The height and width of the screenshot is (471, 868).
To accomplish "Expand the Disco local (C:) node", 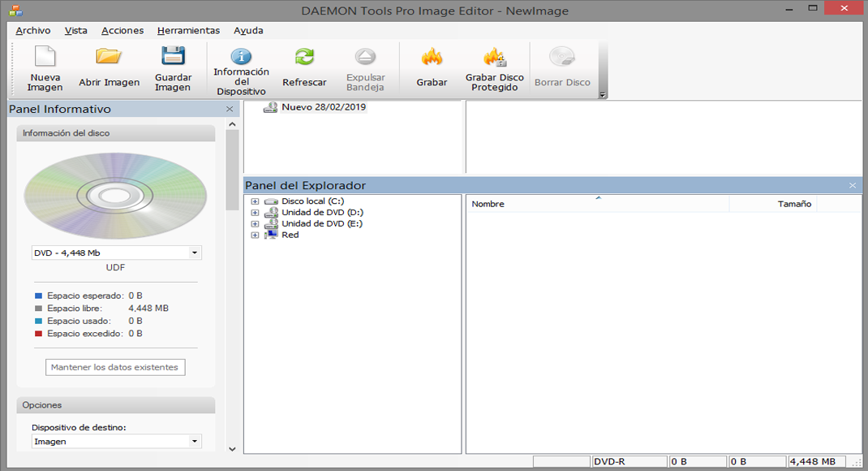I will [x=255, y=201].
